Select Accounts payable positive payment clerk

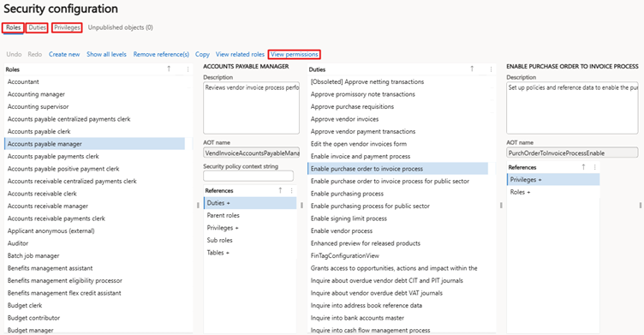pyautogui.click(x=94, y=169)
